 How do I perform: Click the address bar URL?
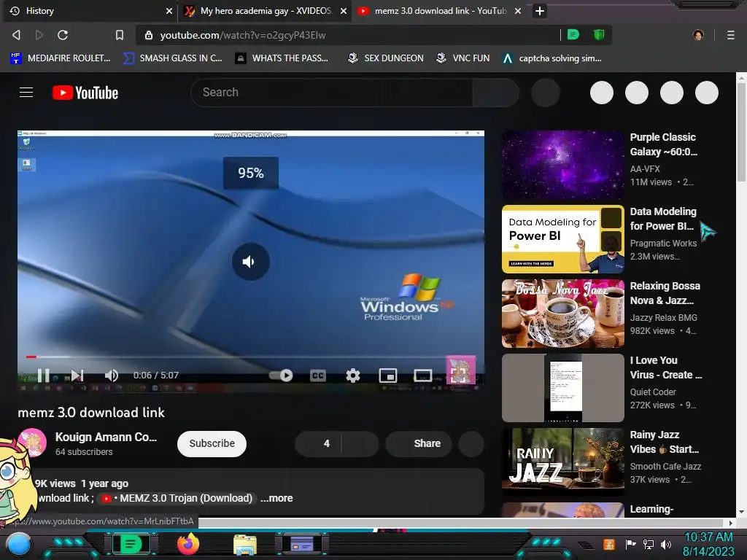[x=243, y=35]
